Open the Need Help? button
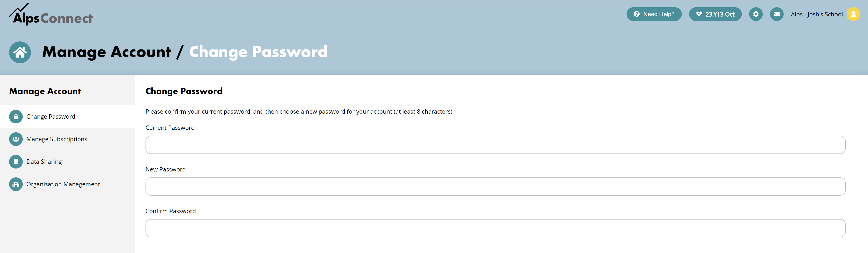The height and width of the screenshot is (253, 868). point(654,14)
